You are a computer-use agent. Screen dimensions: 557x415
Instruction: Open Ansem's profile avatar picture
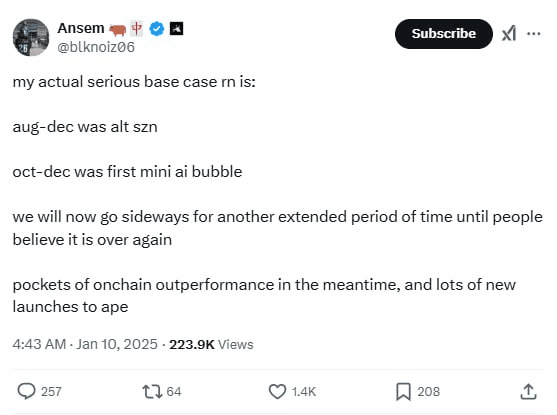pyautogui.click(x=31, y=37)
